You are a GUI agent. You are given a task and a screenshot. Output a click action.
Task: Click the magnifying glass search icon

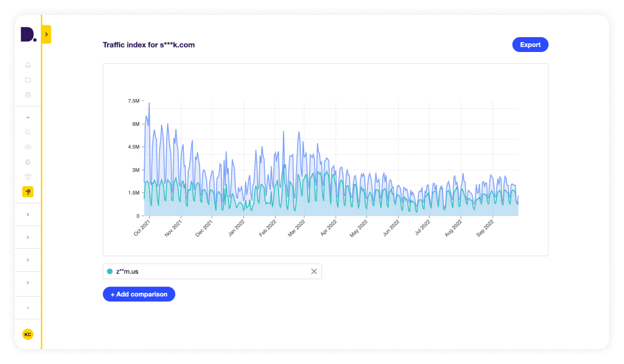tap(28, 132)
